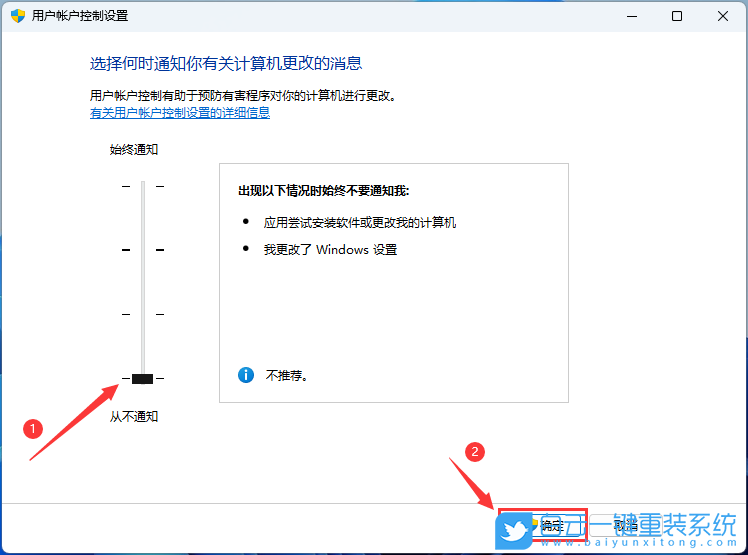Screen dimensions: 748x555
Task: Click the 从不通知 label
Action: 134,417
